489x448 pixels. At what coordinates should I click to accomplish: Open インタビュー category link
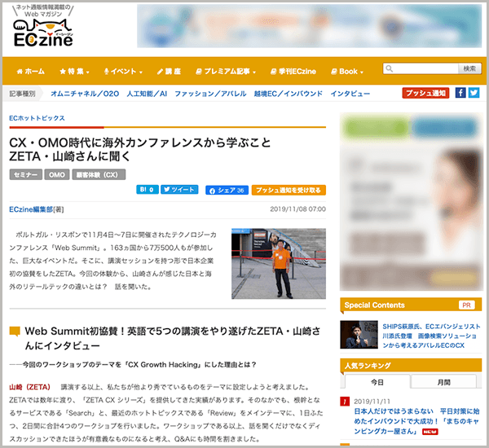pos(350,94)
